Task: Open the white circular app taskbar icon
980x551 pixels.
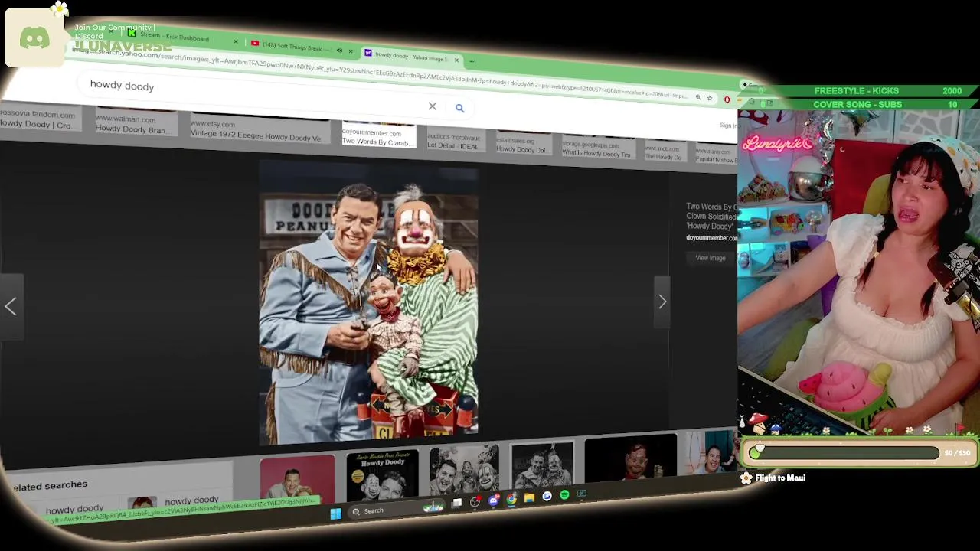Action: (547, 497)
